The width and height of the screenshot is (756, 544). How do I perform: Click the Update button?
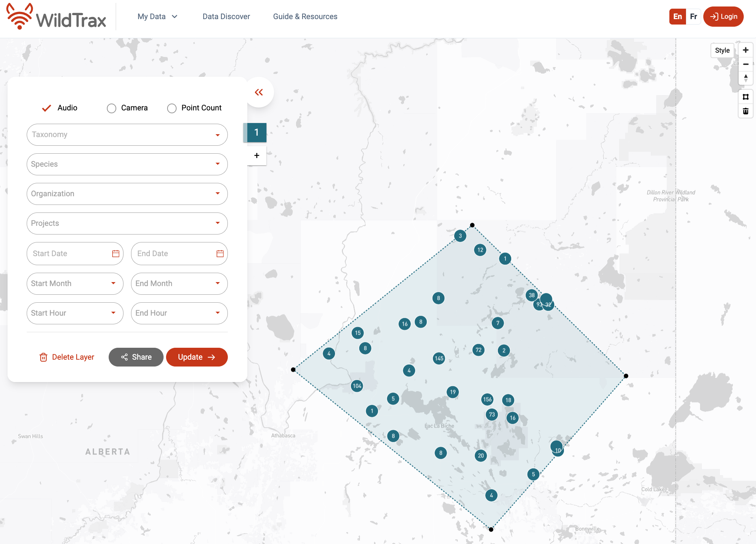coord(197,357)
